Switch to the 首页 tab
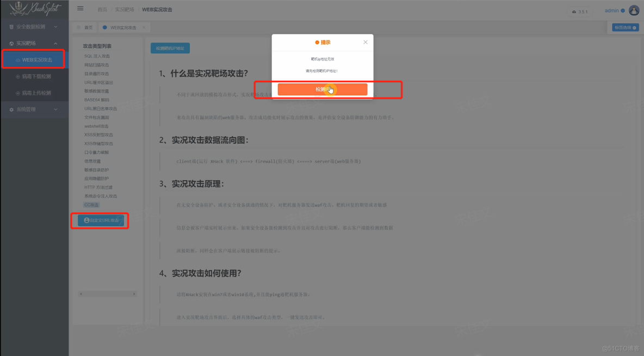The height and width of the screenshot is (356, 644). pos(89,27)
